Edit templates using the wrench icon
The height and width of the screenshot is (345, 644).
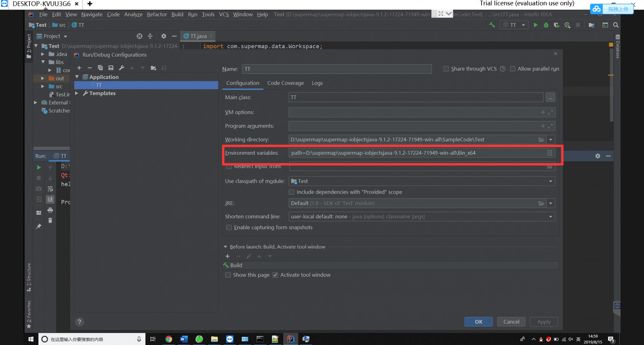coord(121,68)
